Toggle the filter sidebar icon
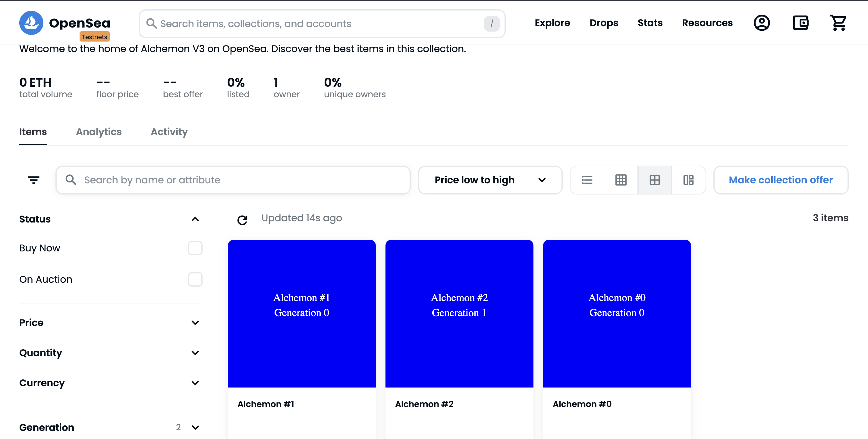This screenshot has height=439, width=868. click(x=33, y=180)
